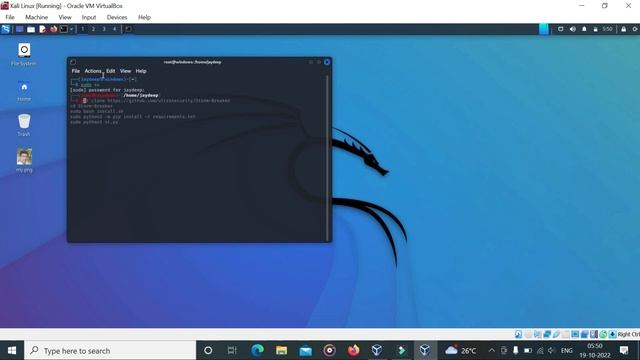Open Task View on Windows taskbar
The height and width of the screenshot is (360, 640).
[232, 350]
